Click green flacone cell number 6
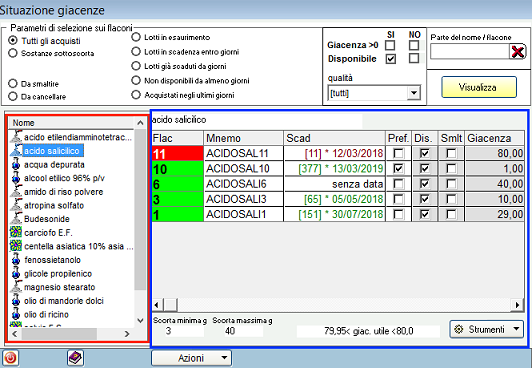This screenshot has height=368, width=532. [177, 184]
